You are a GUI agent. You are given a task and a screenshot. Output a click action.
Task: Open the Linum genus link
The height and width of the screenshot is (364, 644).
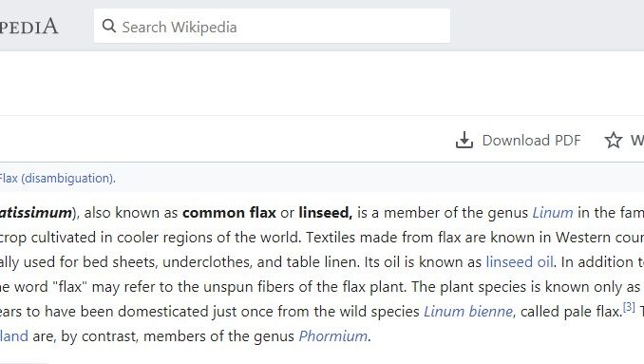pyautogui.click(x=553, y=213)
